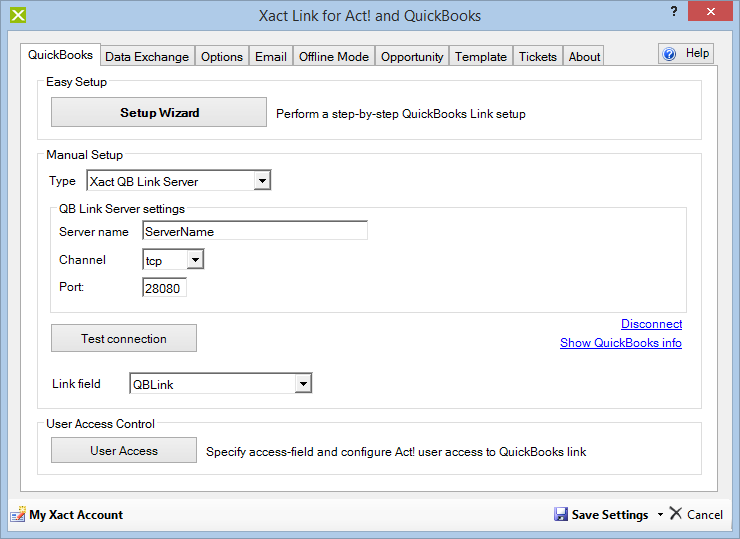Click Show QuickBooks info link

[x=621, y=343]
